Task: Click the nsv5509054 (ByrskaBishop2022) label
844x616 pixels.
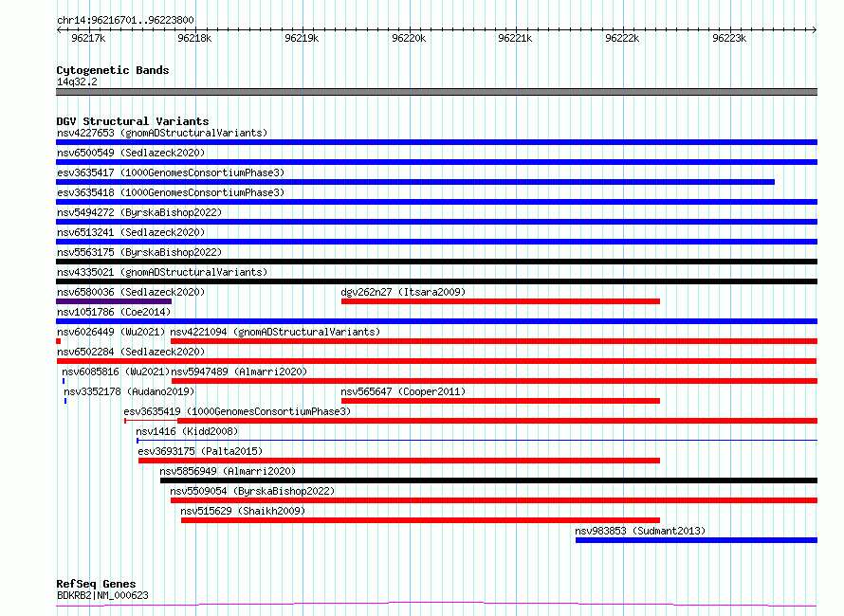Action: pyautogui.click(x=252, y=491)
